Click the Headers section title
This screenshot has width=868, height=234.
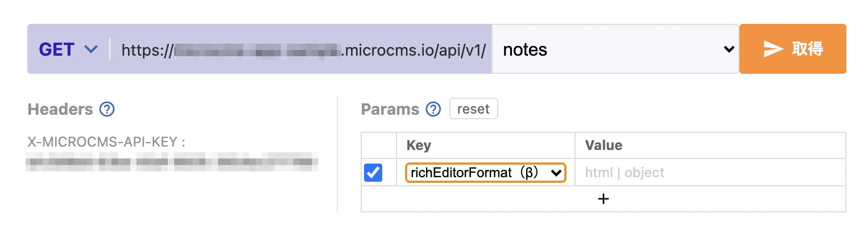[x=60, y=109]
